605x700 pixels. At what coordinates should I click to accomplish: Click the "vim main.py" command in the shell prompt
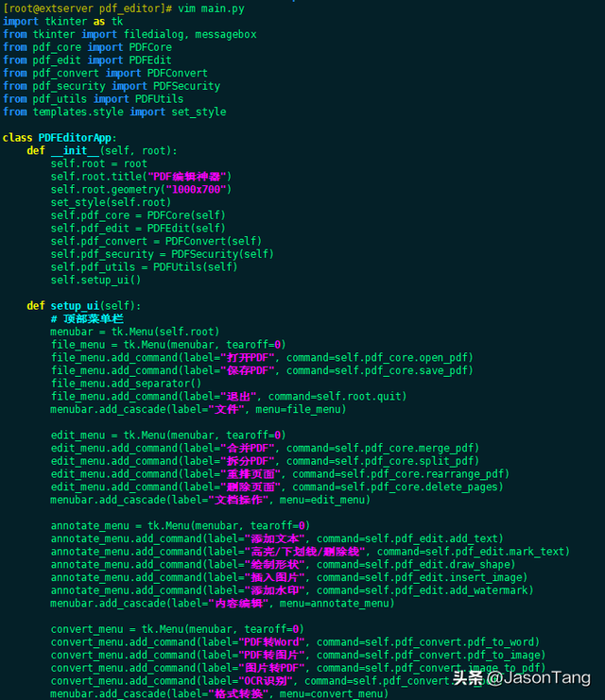click(x=212, y=8)
